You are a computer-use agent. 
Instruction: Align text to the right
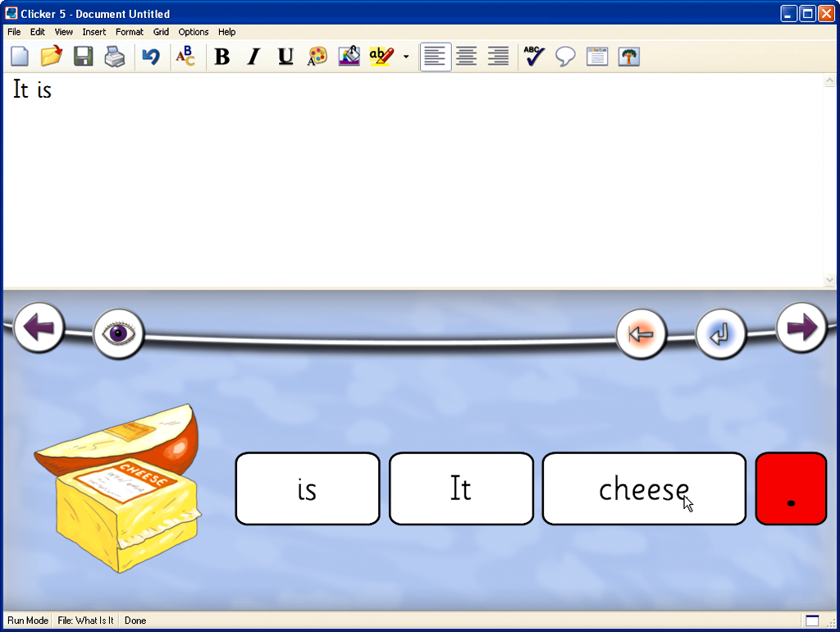click(498, 57)
